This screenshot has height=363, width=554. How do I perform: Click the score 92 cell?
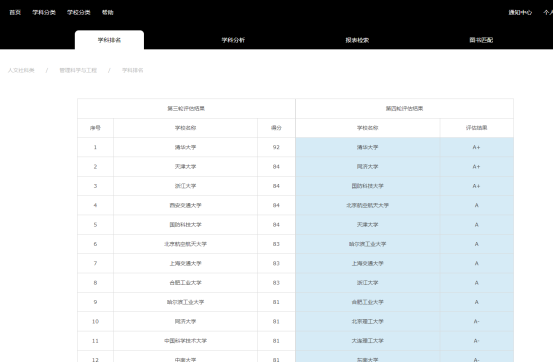coord(276,147)
